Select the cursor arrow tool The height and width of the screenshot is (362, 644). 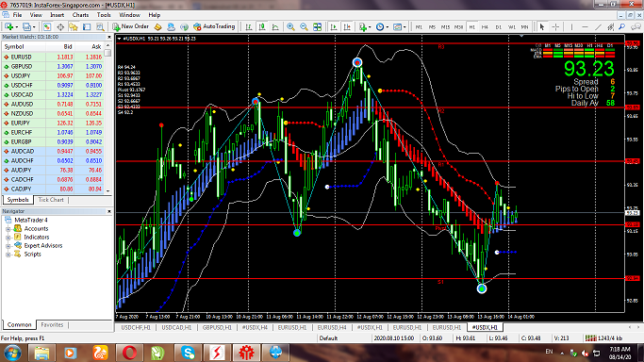pos(542,26)
